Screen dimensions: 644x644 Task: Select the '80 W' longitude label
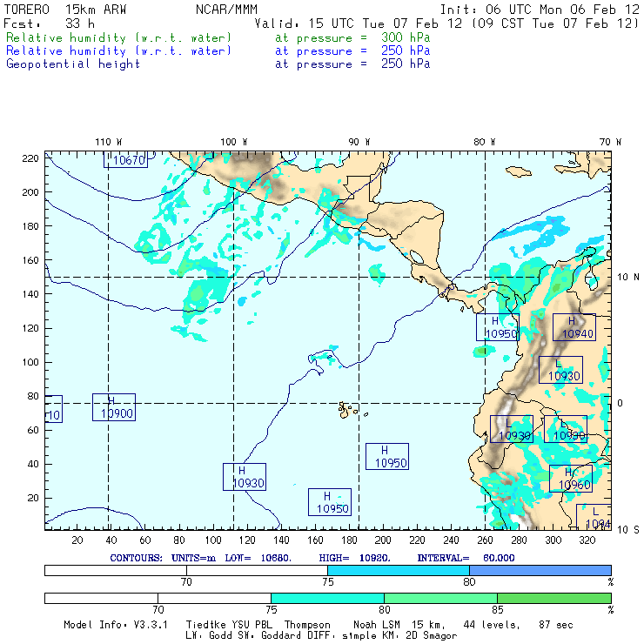[484, 142]
